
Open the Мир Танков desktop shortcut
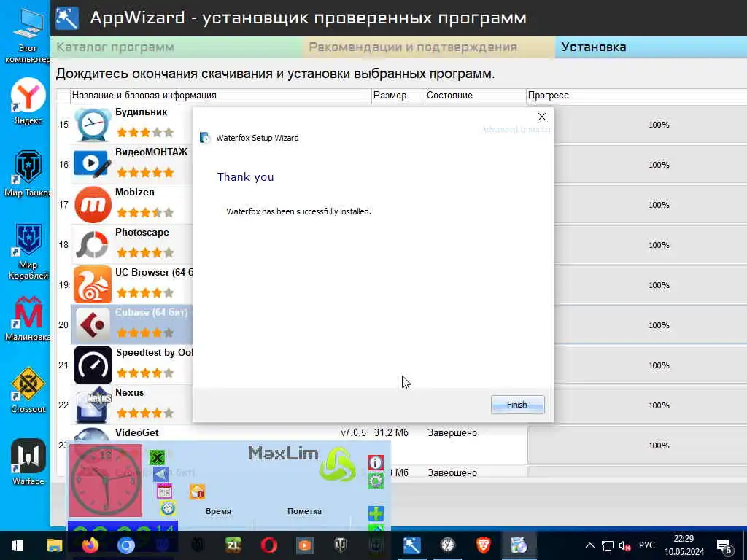pos(28,174)
